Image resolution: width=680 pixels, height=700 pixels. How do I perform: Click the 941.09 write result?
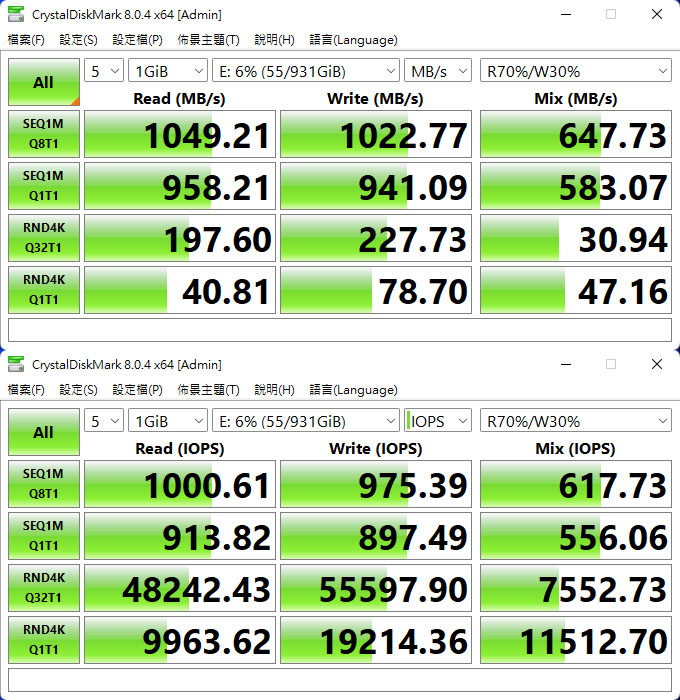coord(376,186)
